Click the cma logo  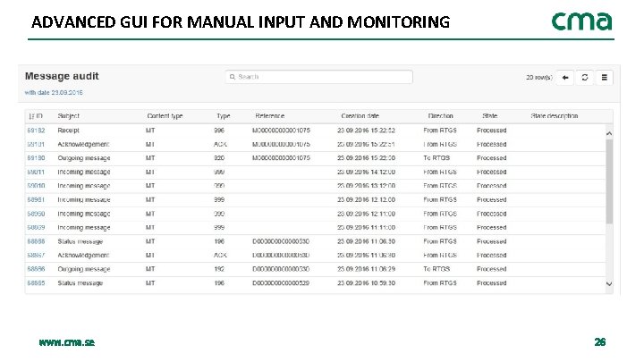(x=582, y=21)
